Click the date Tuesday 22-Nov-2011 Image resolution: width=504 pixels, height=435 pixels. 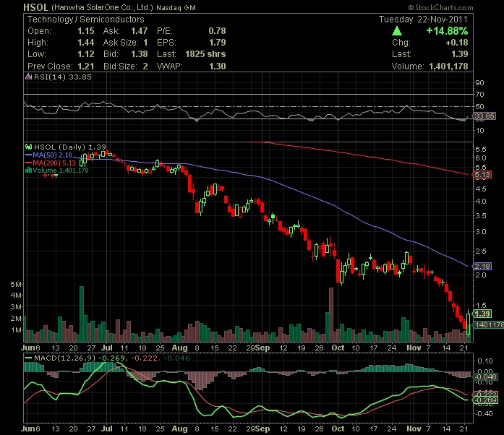click(x=423, y=20)
